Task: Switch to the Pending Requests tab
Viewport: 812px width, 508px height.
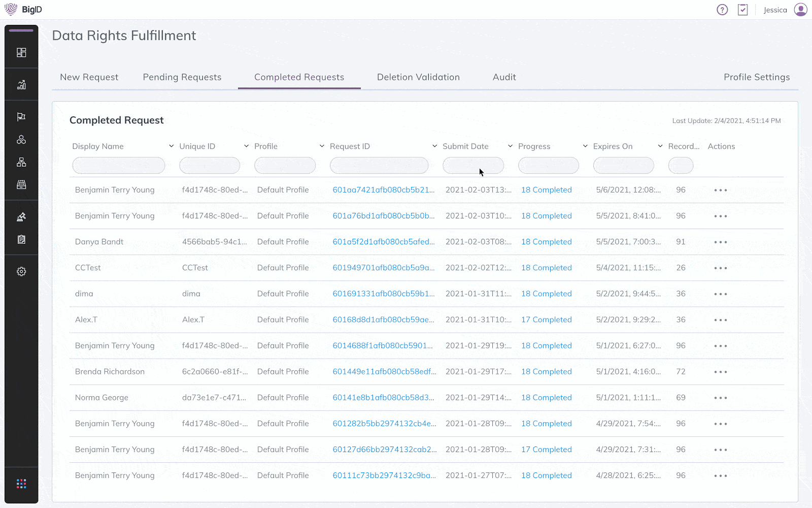Action: 182,77
